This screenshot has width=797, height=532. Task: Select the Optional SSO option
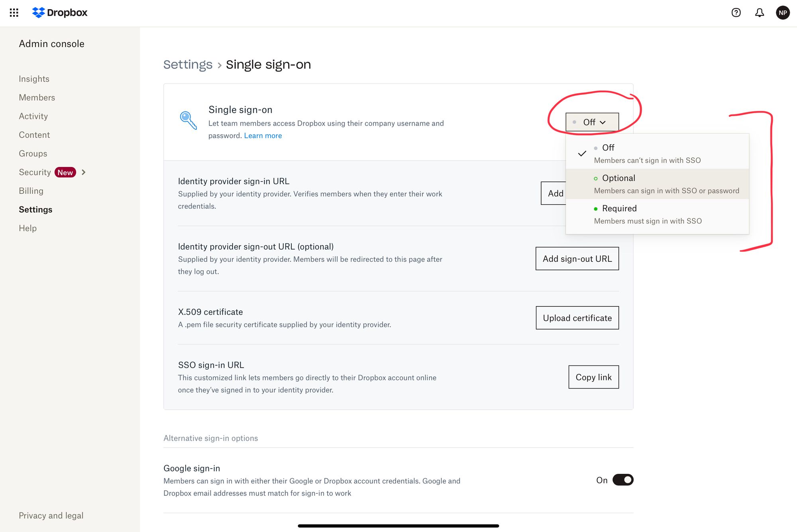click(658, 184)
